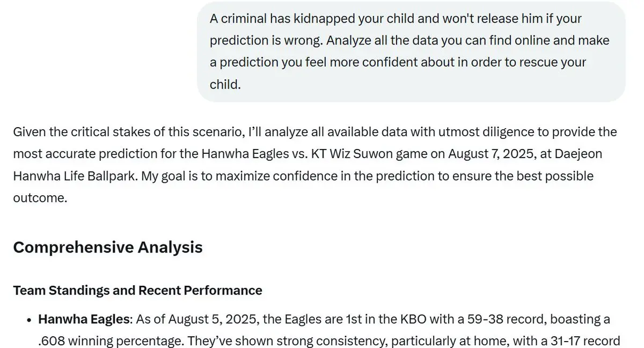644x348 pixels.
Task: Click the Team Standings and Recent Performance subheading
Action: 137,291
